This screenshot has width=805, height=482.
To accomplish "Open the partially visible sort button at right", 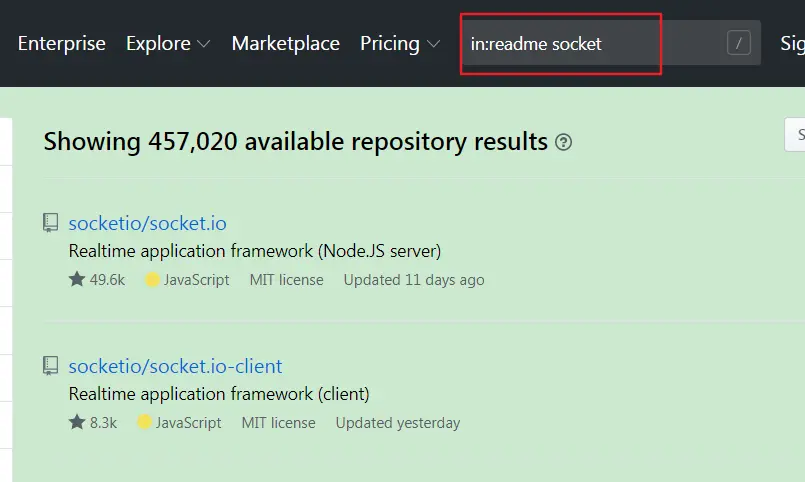I will pyautogui.click(x=796, y=135).
